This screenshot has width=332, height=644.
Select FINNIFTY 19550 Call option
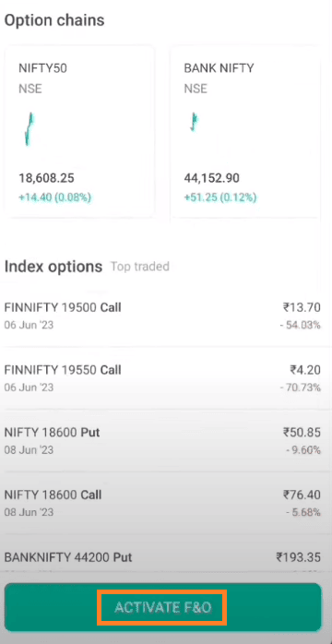[162, 378]
